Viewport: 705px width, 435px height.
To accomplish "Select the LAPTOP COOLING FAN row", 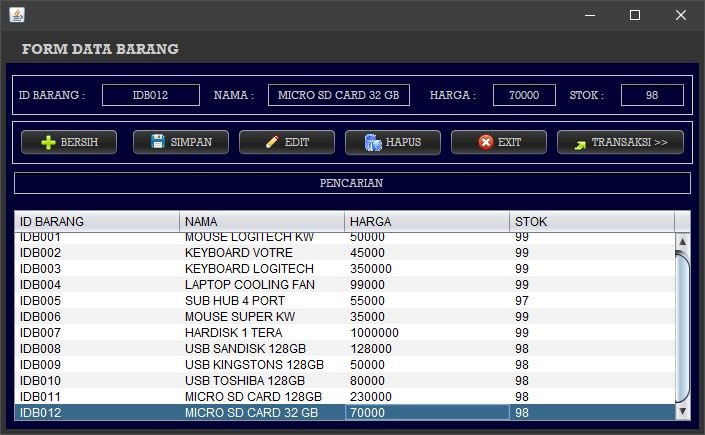I will [249, 284].
